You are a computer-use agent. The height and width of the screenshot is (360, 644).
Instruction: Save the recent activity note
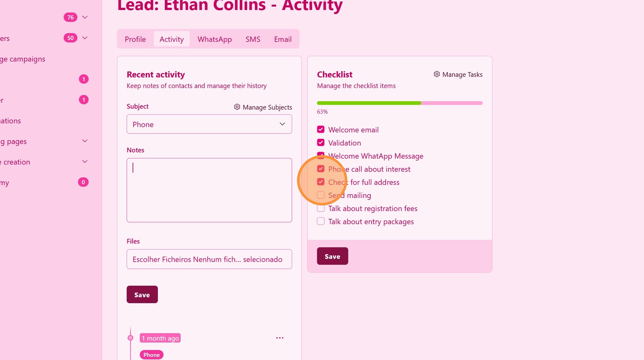[142, 295]
